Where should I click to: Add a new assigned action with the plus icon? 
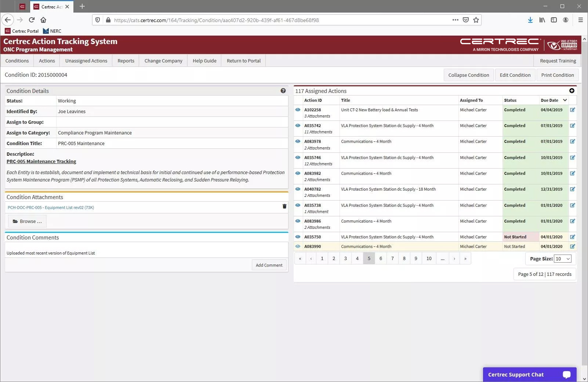click(x=571, y=91)
